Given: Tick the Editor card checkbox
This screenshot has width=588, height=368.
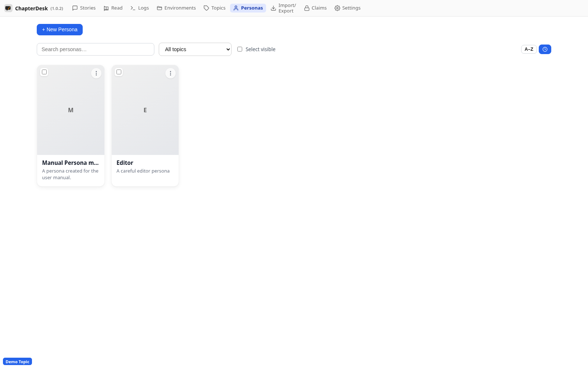Looking at the screenshot, I should [x=119, y=72].
